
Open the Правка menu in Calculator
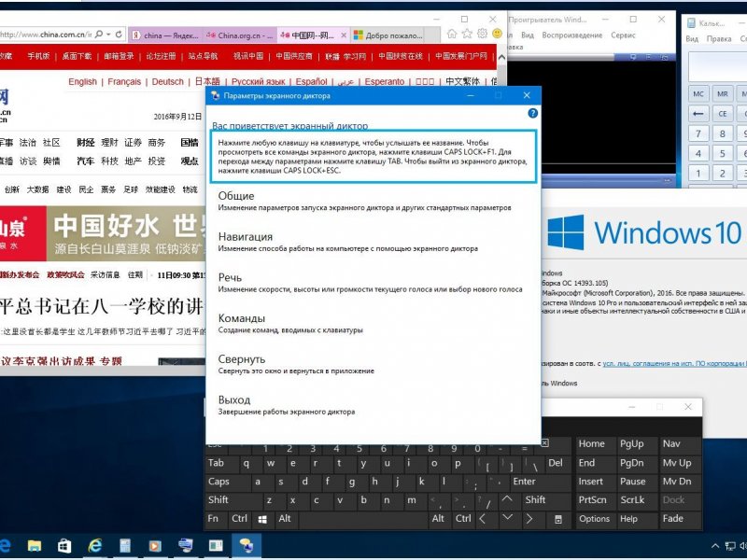[719, 39]
